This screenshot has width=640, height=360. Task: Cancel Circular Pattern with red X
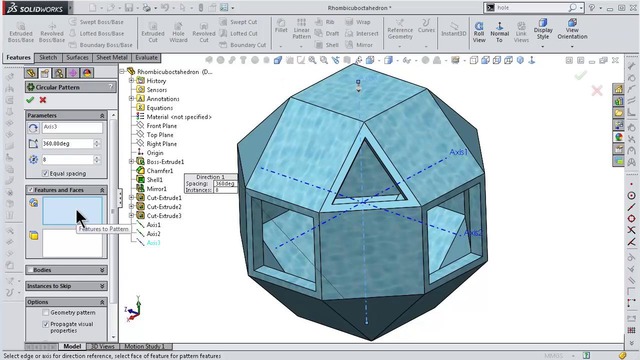tap(43, 100)
